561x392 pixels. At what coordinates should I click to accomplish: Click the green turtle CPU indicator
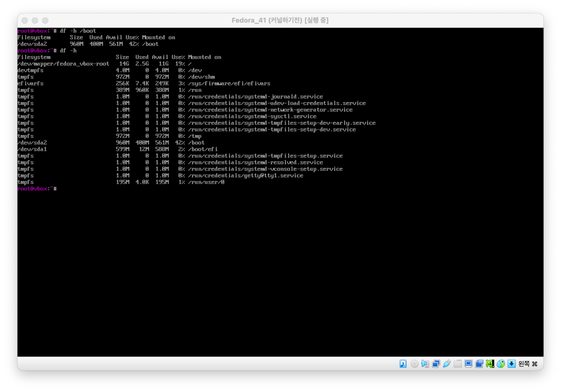point(490,363)
